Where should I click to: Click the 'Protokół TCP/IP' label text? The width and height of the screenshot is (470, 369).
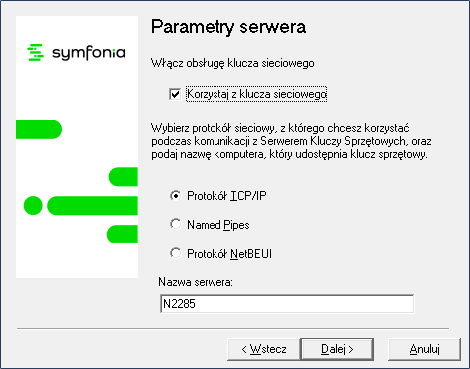(x=227, y=196)
